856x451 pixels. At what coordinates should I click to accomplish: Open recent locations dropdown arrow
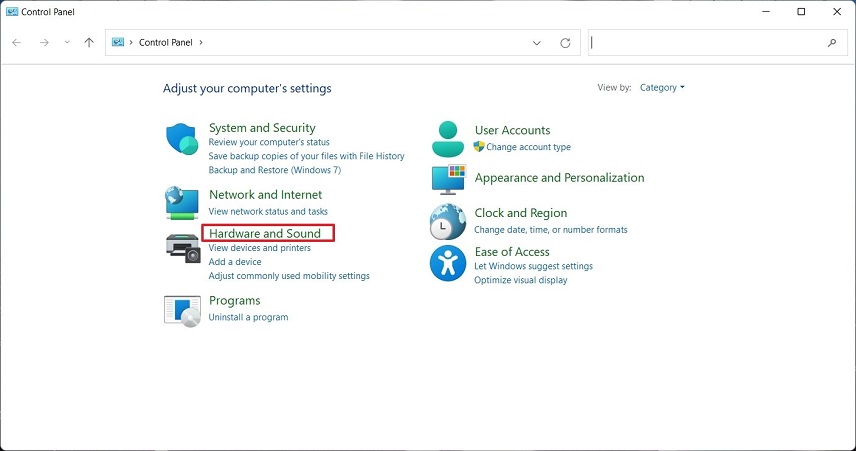click(67, 43)
